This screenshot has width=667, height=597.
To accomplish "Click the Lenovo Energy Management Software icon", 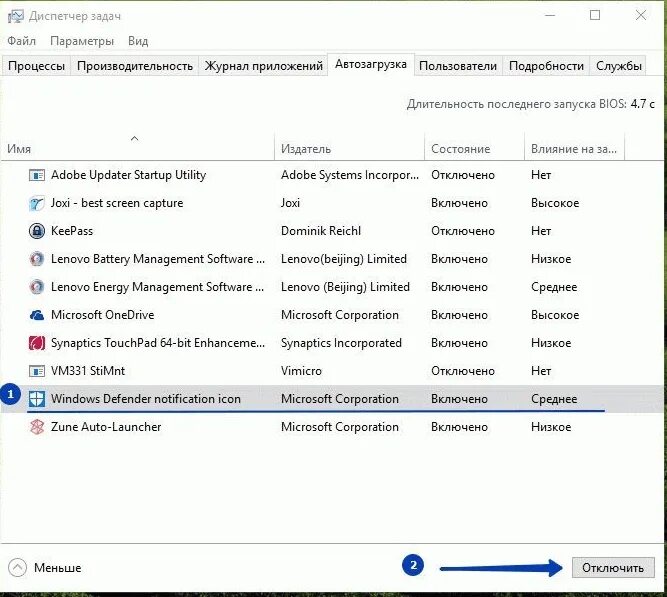I will (37, 287).
